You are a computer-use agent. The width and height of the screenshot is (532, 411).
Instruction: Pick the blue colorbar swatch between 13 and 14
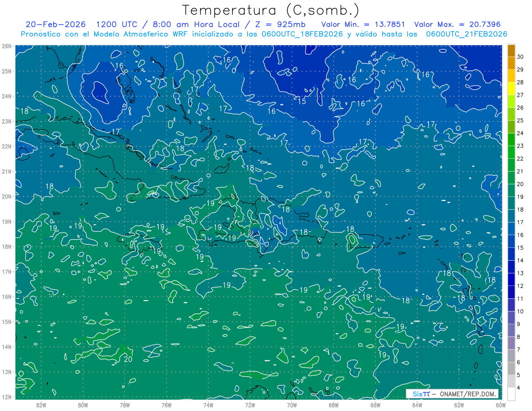(511, 267)
